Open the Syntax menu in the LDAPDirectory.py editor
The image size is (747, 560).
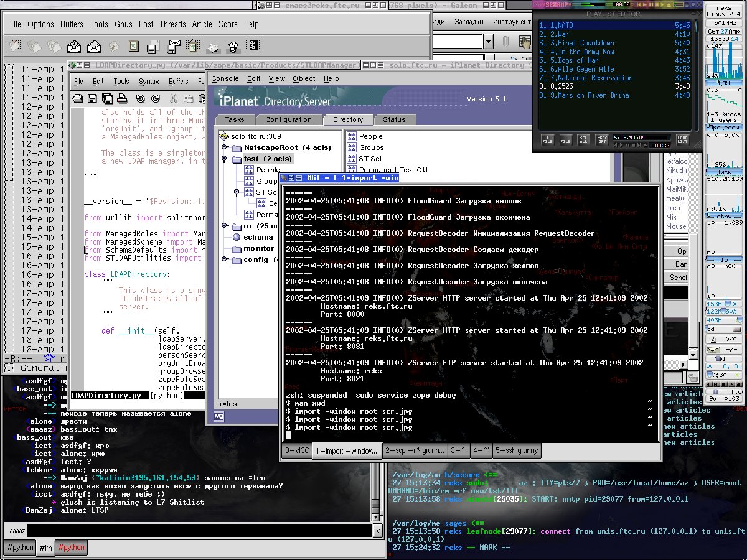click(149, 81)
